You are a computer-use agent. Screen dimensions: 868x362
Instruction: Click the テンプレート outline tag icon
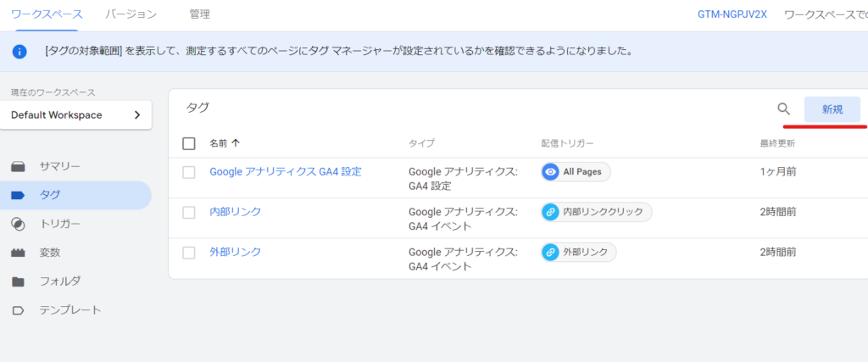coord(18,310)
